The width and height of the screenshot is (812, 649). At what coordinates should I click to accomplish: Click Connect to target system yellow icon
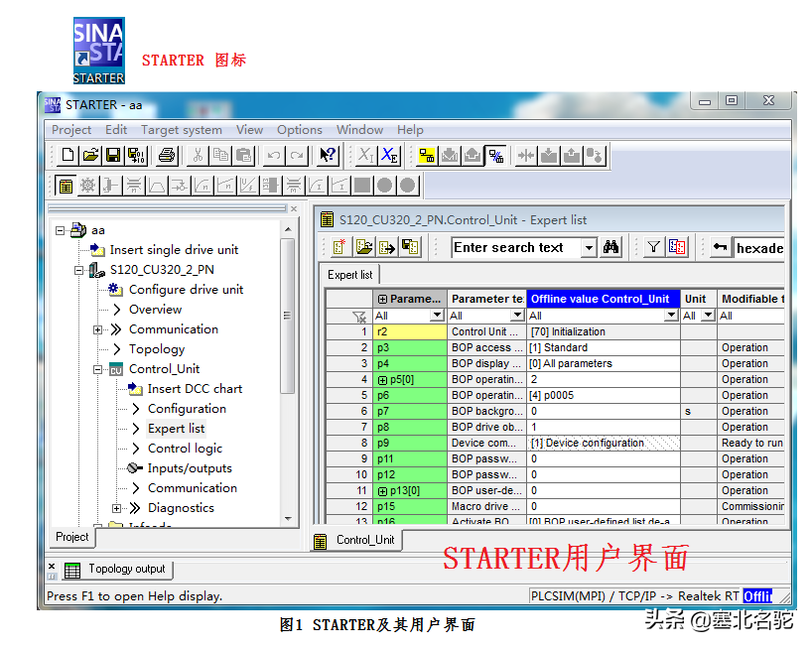pos(427,155)
